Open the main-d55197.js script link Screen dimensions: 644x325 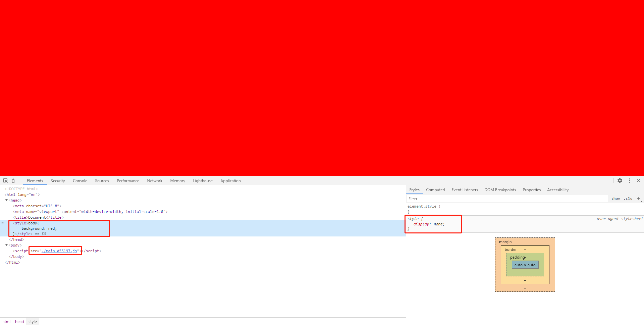click(59, 251)
